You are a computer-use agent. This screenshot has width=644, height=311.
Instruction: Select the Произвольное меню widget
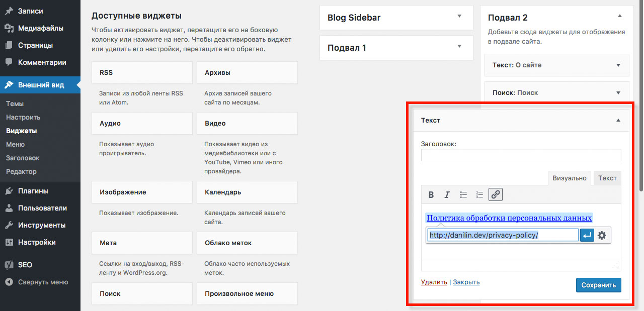tap(247, 293)
